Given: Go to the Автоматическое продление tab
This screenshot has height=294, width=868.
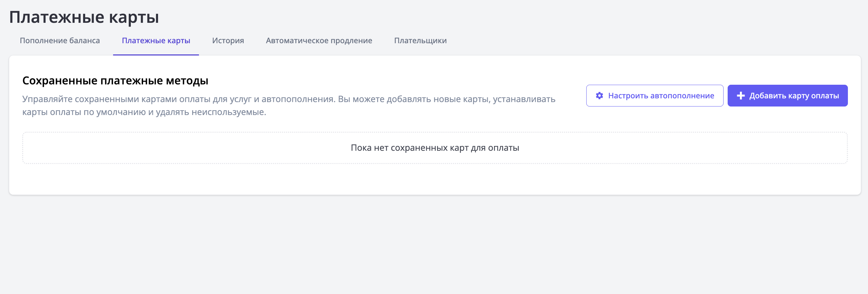Looking at the screenshot, I should [319, 40].
